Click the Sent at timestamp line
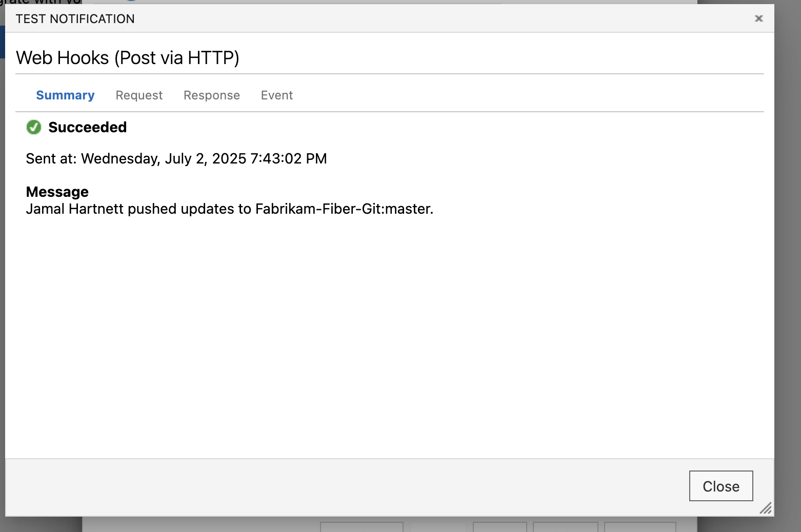This screenshot has width=801, height=532. 176,159
